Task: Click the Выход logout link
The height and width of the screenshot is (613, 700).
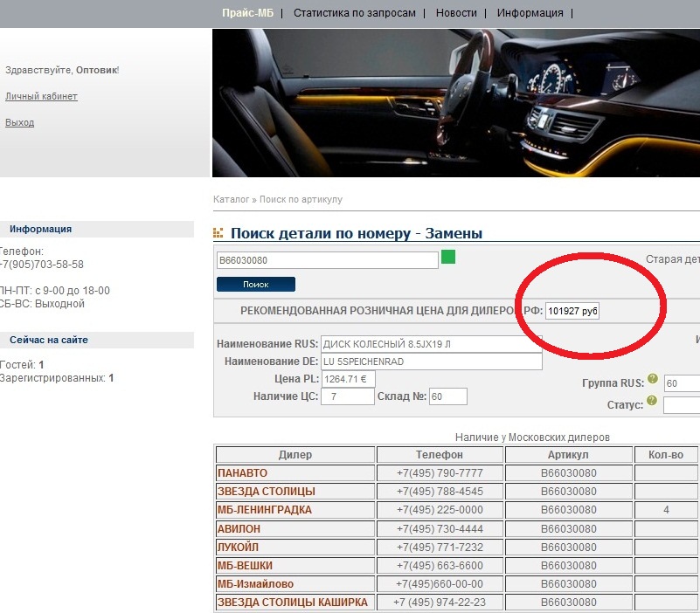Action: coord(19,122)
